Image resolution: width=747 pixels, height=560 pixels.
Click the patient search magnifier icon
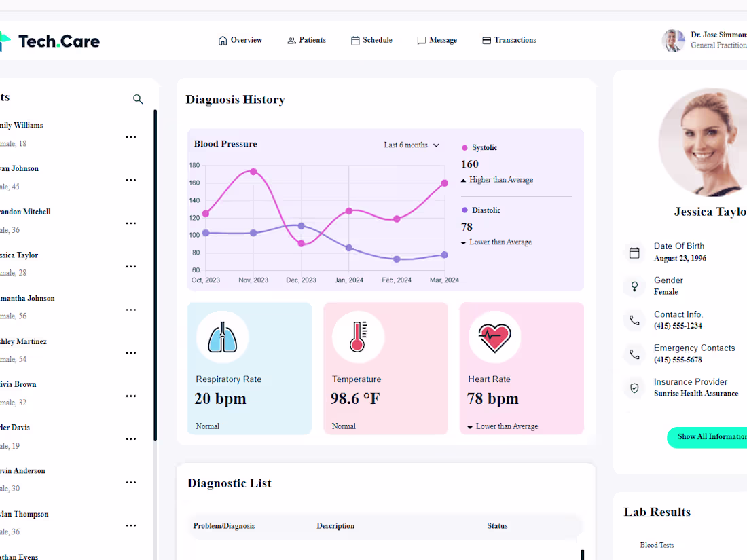[x=138, y=99]
